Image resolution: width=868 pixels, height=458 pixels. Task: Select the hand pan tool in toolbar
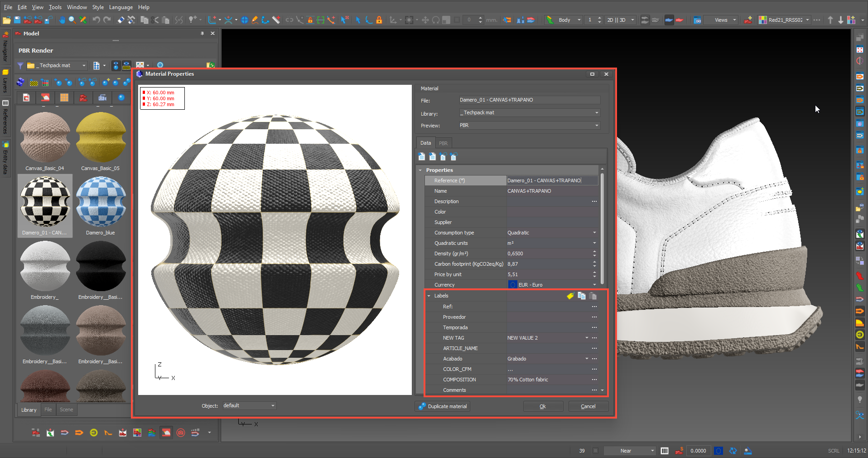click(x=62, y=20)
